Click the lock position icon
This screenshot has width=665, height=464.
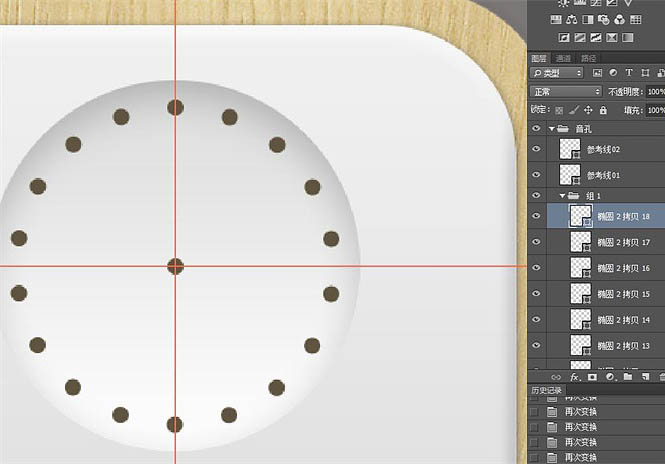(588, 109)
